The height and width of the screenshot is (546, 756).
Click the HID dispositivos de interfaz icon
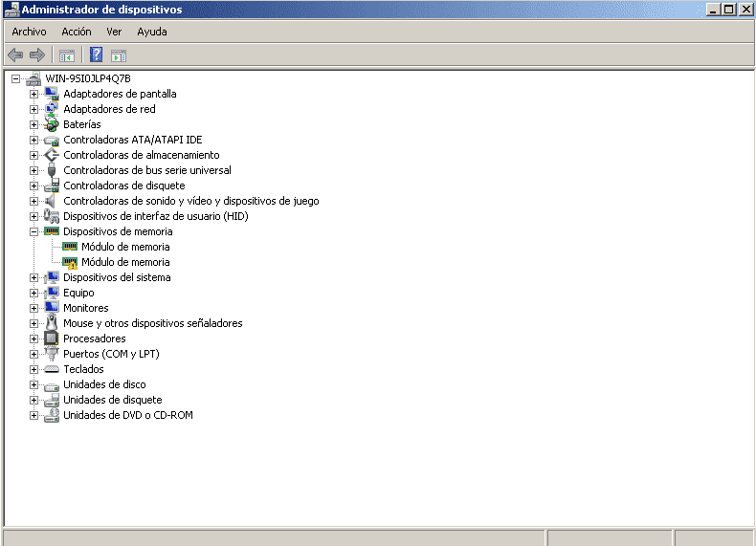click(52, 216)
